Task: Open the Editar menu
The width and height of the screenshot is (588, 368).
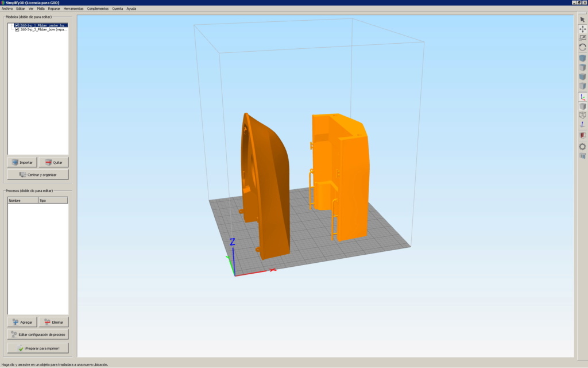Action: 20,9
